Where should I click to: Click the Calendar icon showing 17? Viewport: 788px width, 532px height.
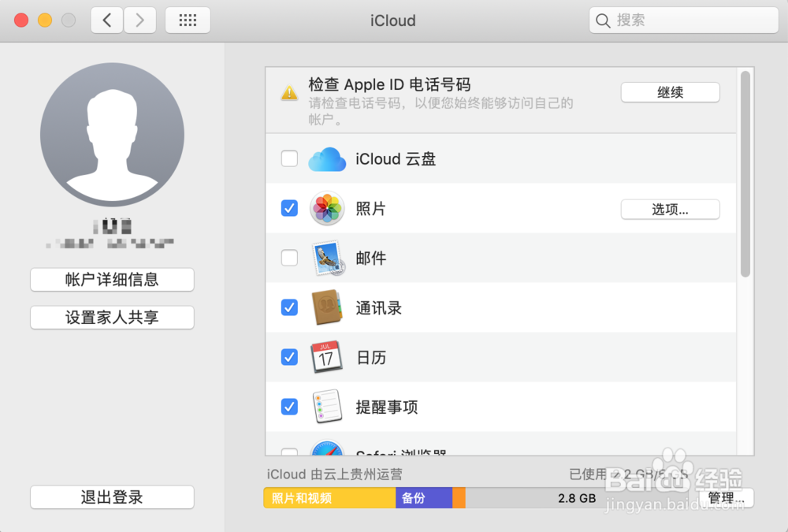(x=327, y=357)
